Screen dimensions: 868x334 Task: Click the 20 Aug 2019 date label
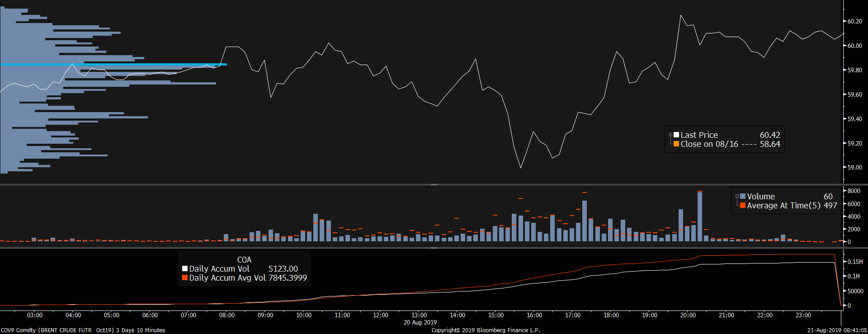click(x=420, y=322)
